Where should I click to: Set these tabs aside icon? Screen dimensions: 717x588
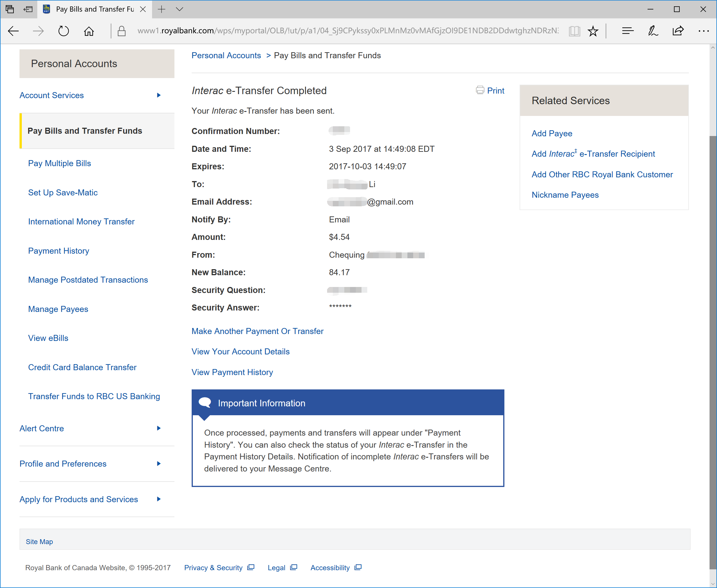[28, 9]
